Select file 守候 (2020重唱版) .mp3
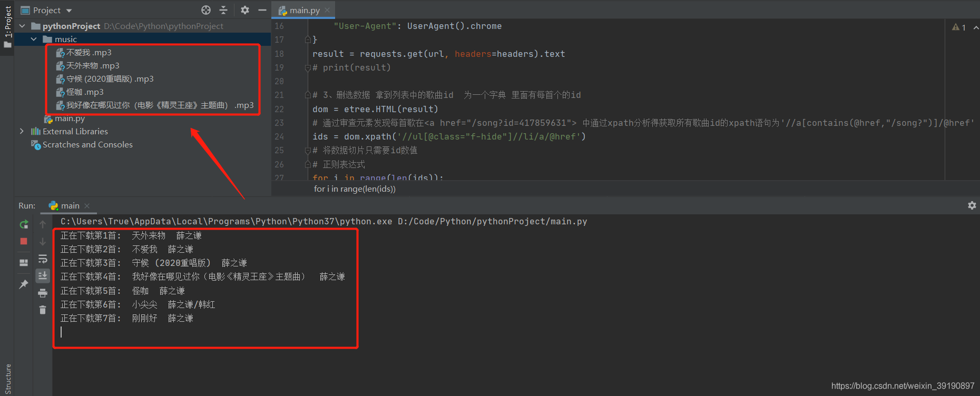 tap(105, 78)
